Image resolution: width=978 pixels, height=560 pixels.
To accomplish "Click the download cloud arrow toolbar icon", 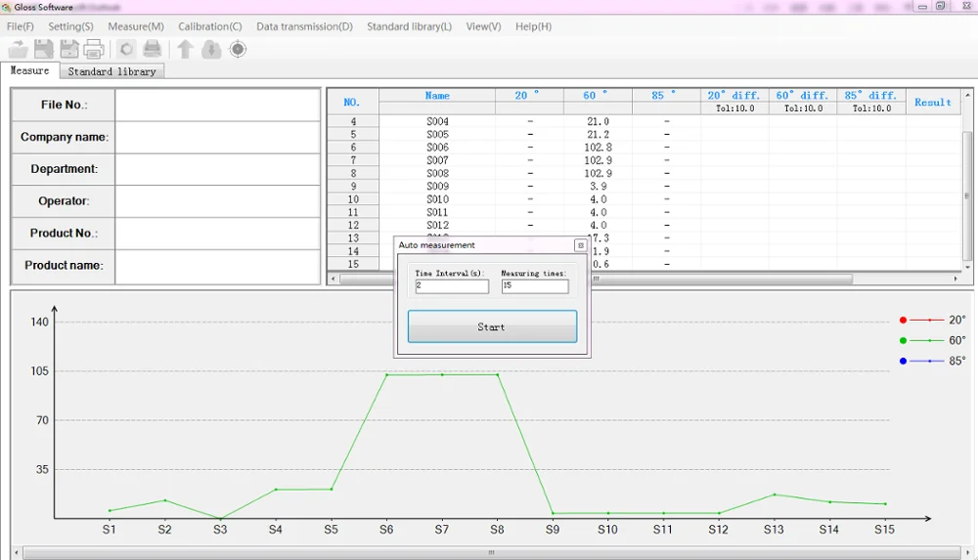I will tap(211, 49).
